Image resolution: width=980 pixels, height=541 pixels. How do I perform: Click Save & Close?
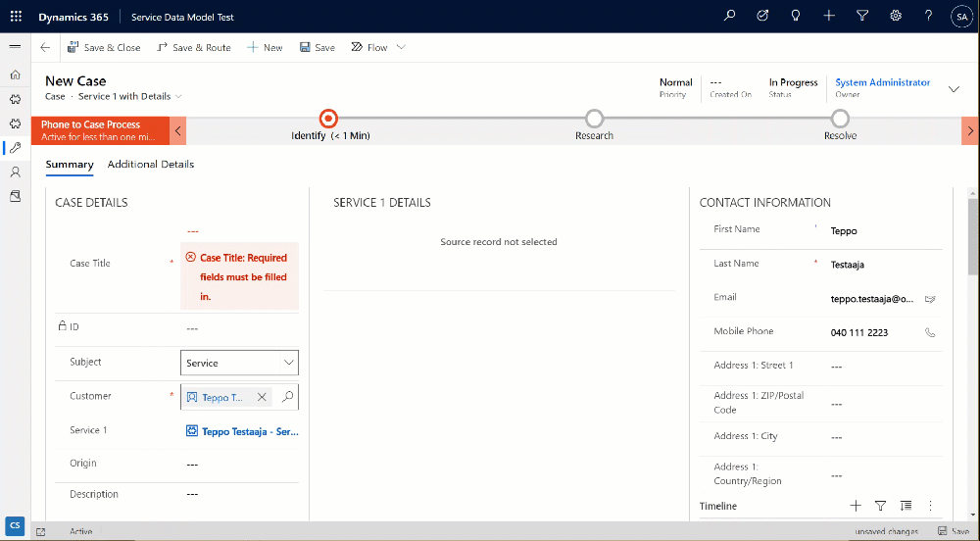104,47
